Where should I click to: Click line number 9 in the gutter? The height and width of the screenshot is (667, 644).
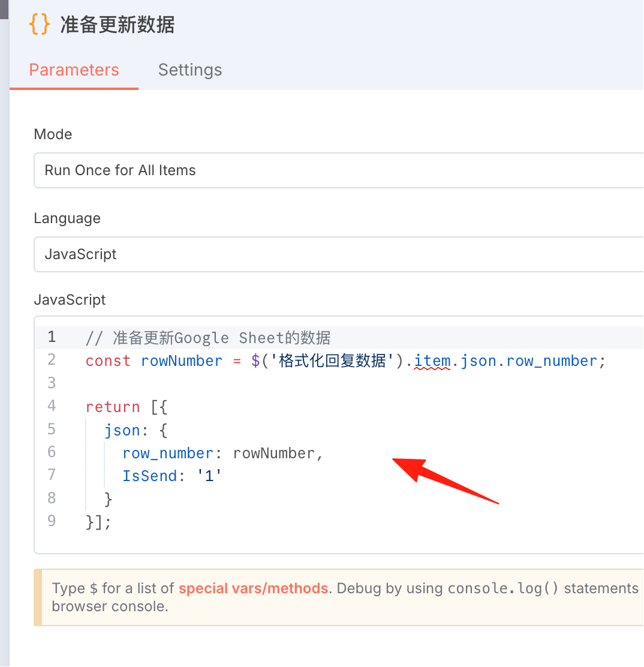[52, 521]
